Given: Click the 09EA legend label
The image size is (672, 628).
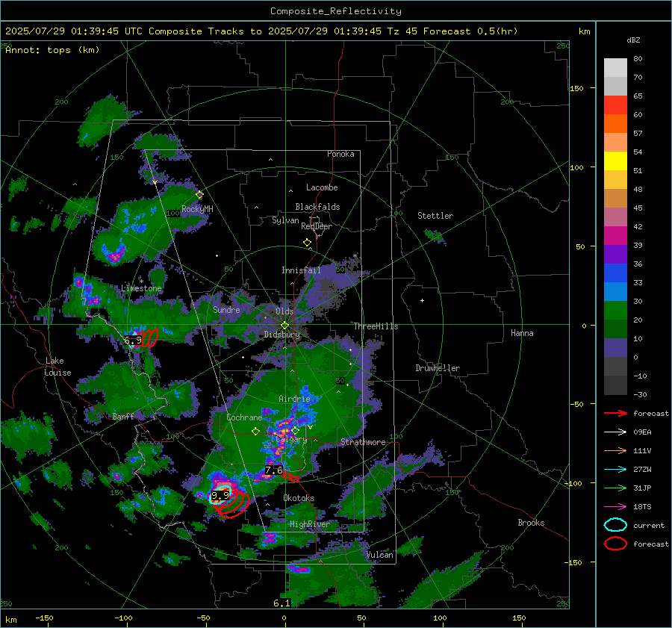Looking at the screenshot, I should [642, 432].
